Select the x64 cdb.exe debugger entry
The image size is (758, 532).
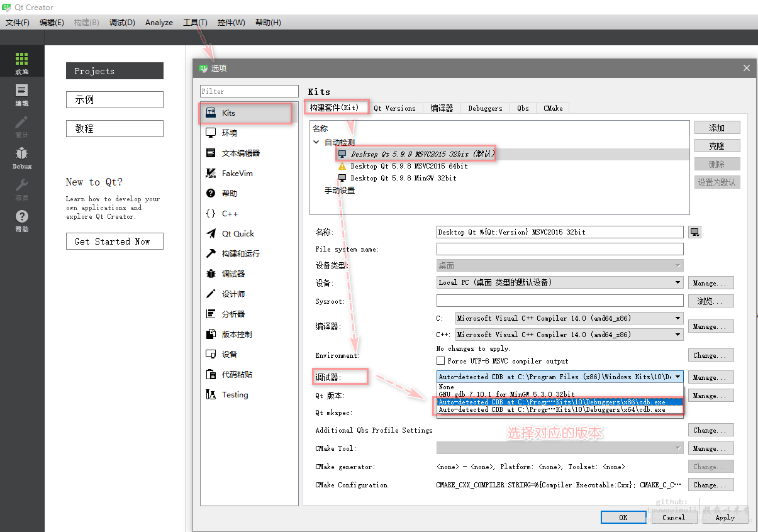pyautogui.click(x=559, y=409)
